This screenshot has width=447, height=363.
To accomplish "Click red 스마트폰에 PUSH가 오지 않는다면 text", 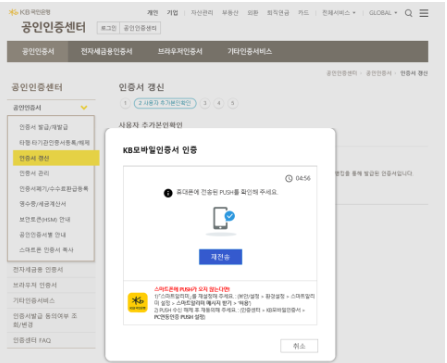I will [x=192, y=289].
